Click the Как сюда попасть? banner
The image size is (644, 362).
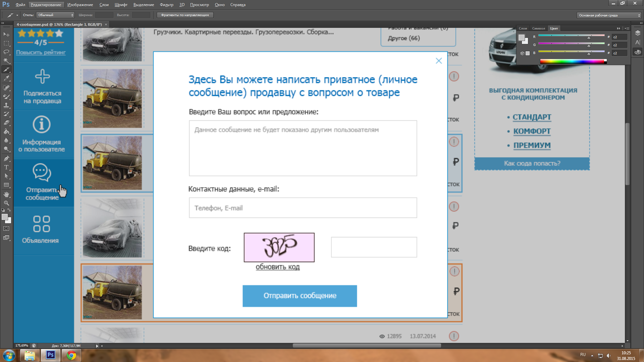coord(532,164)
